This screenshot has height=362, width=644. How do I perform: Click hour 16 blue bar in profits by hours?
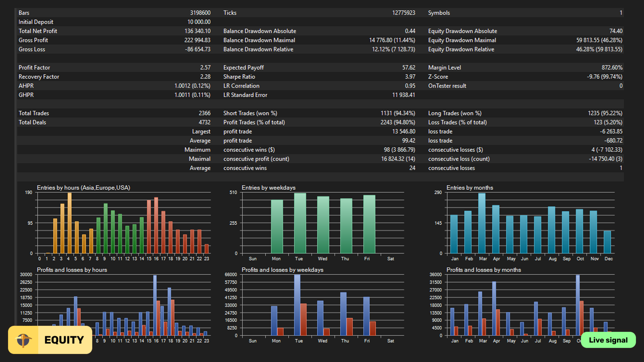tap(155, 305)
